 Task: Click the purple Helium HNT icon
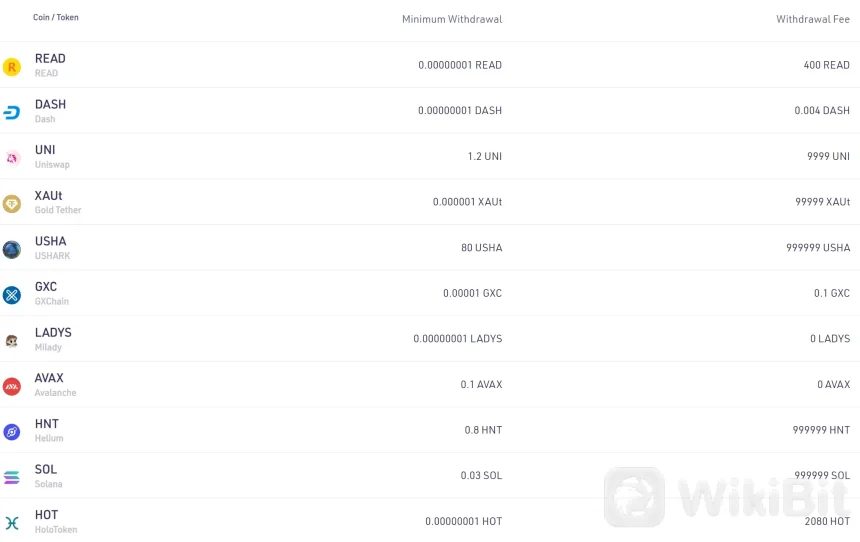pyautogui.click(x=12, y=432)
